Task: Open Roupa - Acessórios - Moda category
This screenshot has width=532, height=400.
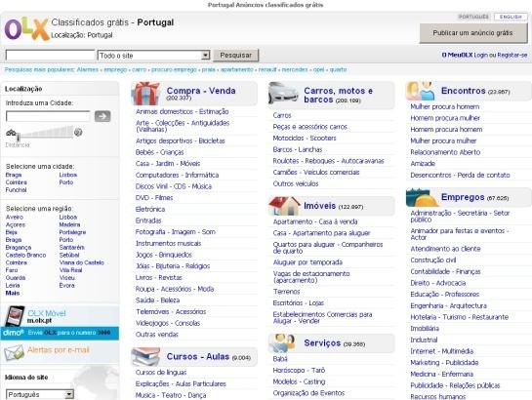Action: tap(175, 289)
